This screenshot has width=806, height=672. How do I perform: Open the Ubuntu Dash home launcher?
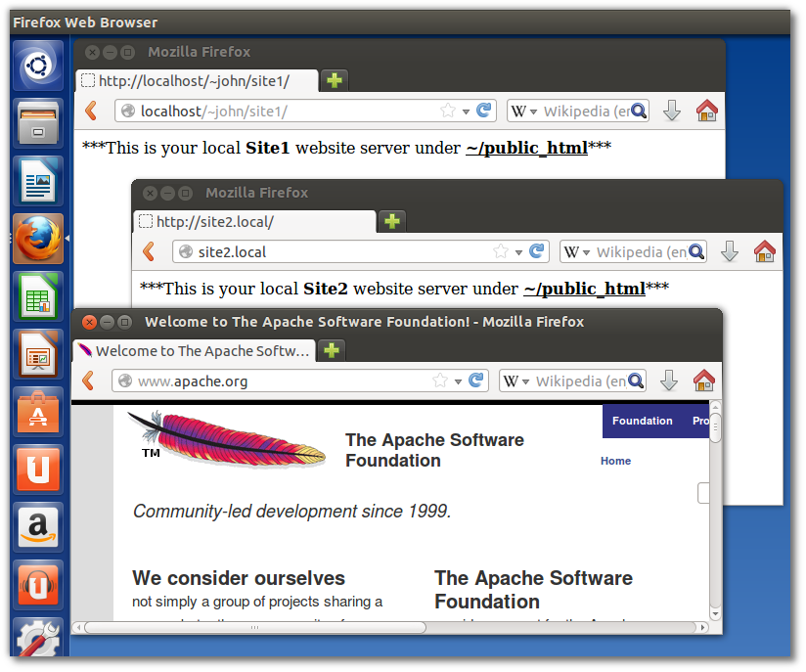pyautogui.click(x=38, y=66)
